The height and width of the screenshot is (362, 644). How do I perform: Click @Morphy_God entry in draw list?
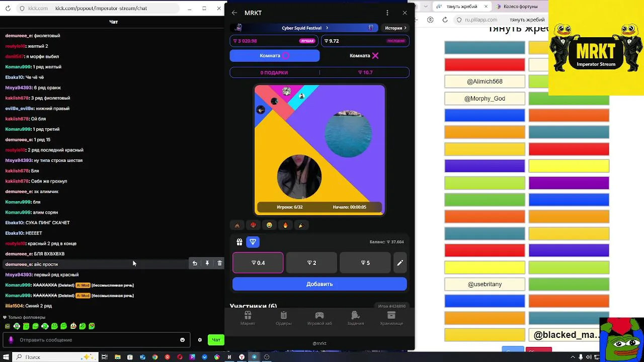(485, 99)
